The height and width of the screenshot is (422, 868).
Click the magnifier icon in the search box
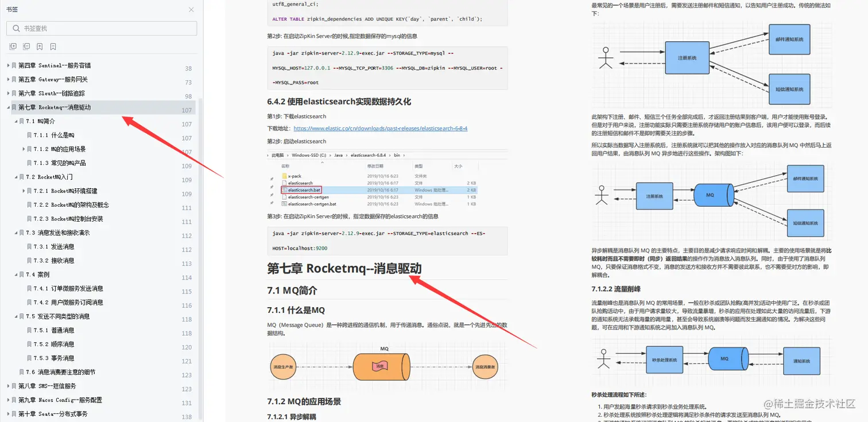[15, 28]
